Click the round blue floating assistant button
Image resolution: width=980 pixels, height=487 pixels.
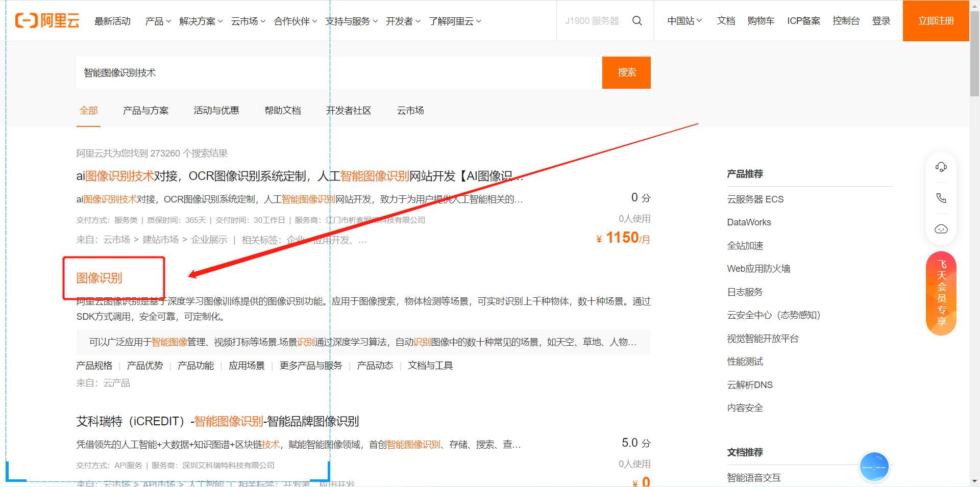click(x=874, y=467)
